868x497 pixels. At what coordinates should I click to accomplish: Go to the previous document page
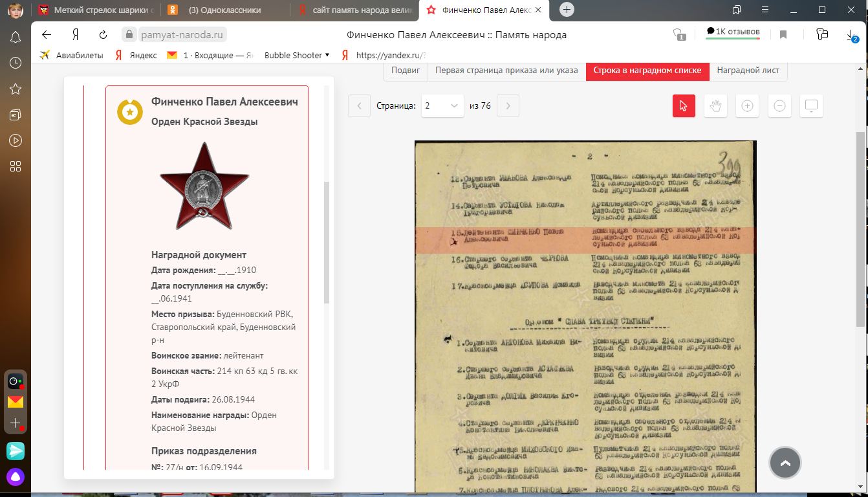pos(359,106)
